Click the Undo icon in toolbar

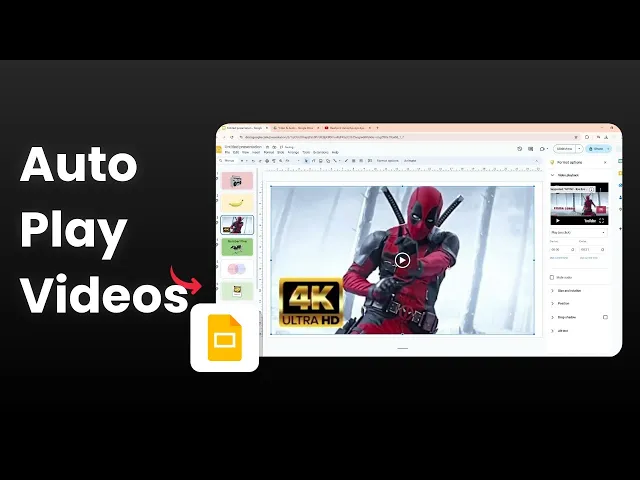[x=253, y=161]
